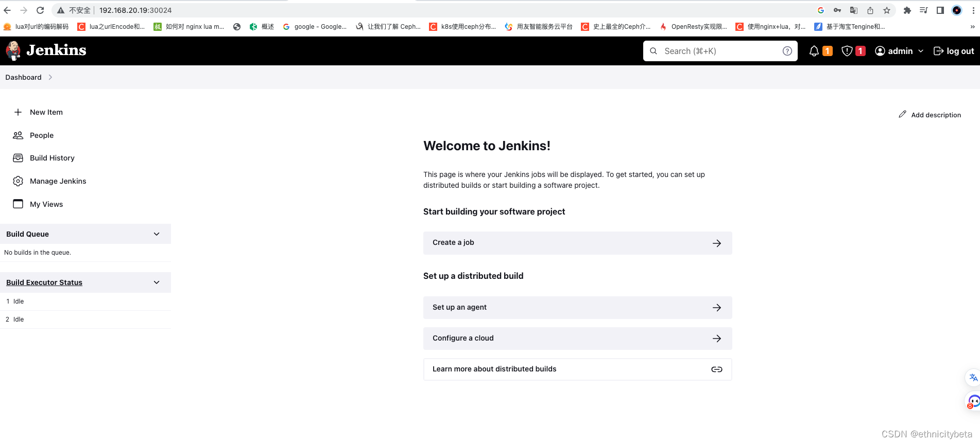980x444 pixels.
Task: Click browser back arrow
Action: [x=7, y=10]
